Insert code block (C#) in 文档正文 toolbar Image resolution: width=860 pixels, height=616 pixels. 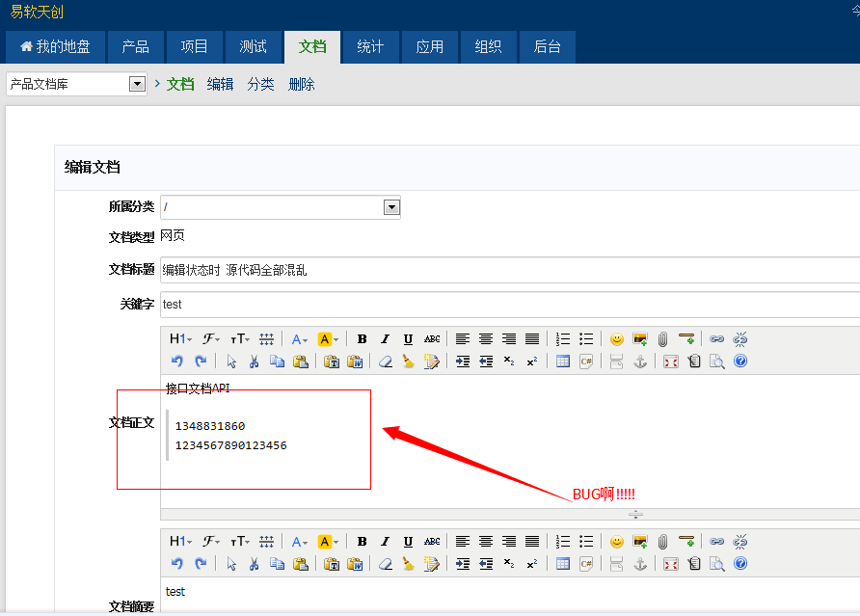pos(586,362)
